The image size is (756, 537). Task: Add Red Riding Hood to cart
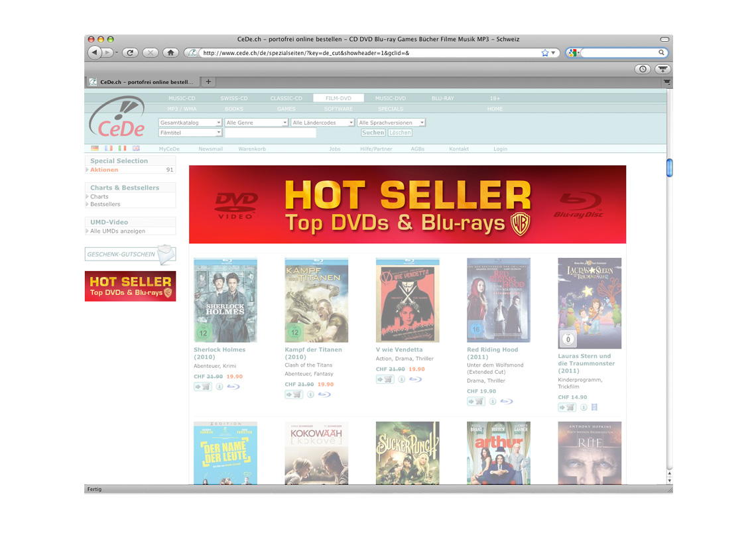(475, 401)
